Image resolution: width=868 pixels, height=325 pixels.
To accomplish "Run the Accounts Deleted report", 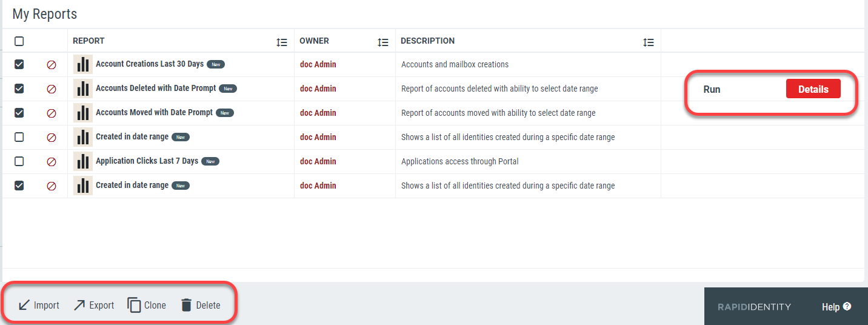I will pyautogui.click(x=712, y=89).
